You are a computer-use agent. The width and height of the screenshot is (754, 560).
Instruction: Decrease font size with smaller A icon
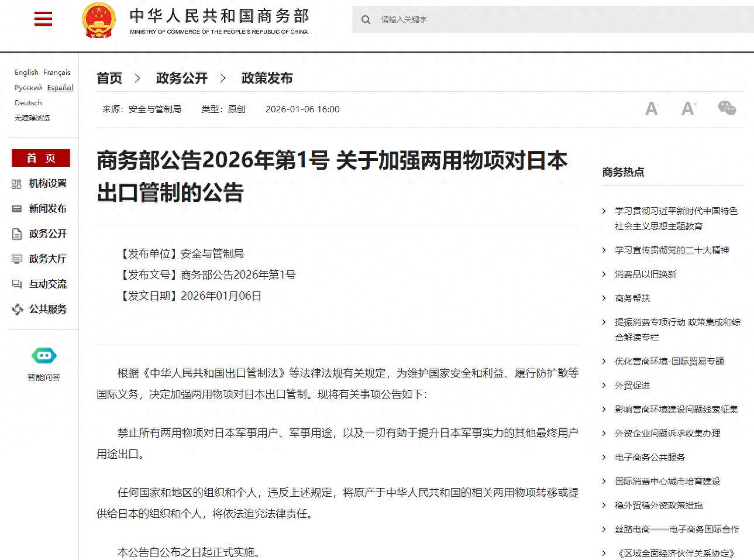[651, 108]
